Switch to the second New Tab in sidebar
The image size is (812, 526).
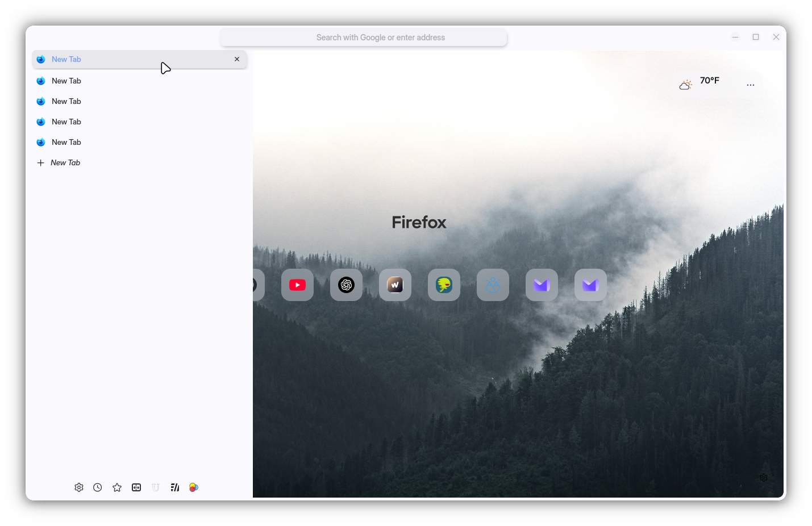pos(139,81)
